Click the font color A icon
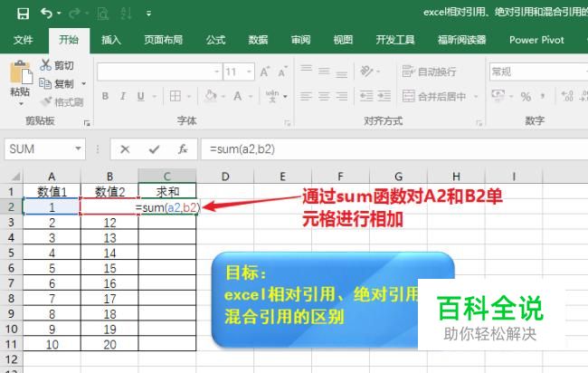Screen dimensions: 588x373 (238, 97)
